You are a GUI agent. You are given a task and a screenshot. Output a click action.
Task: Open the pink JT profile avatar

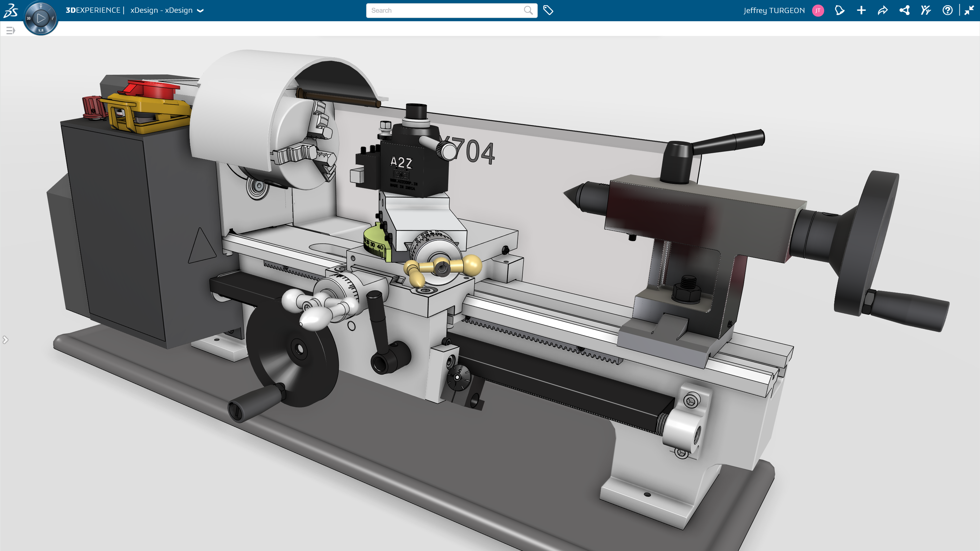(818, 10)
